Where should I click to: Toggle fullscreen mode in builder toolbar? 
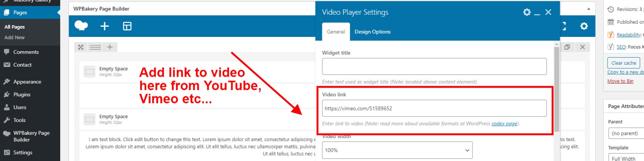coord(563,26)
